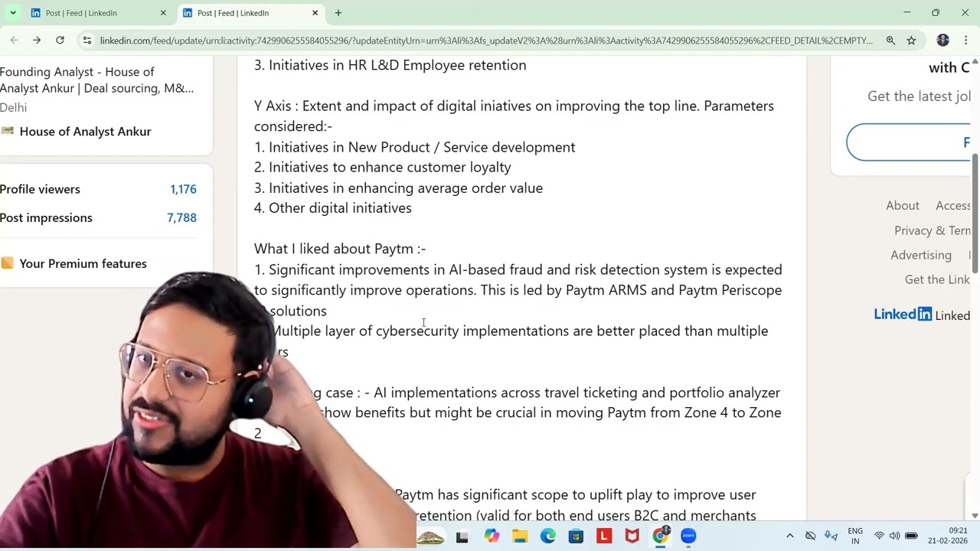
Task: View Profile viewers count 1,176
Action: (183, 189)
